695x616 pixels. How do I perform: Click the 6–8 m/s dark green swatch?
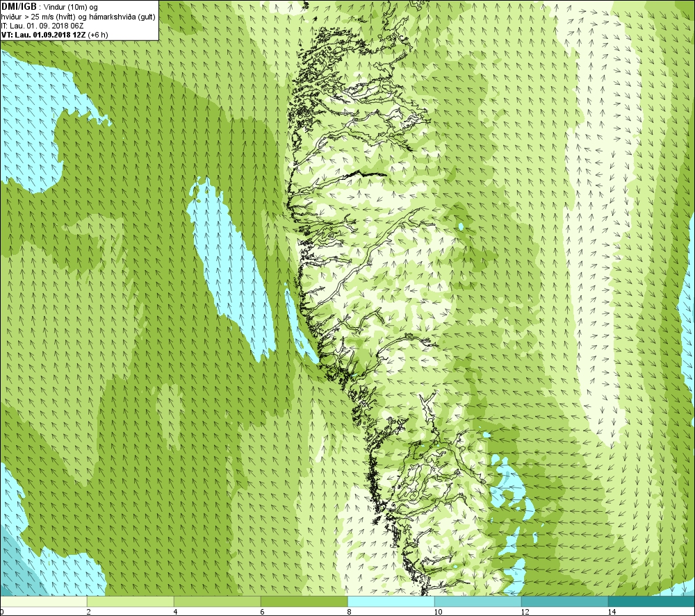click(304, 601)
